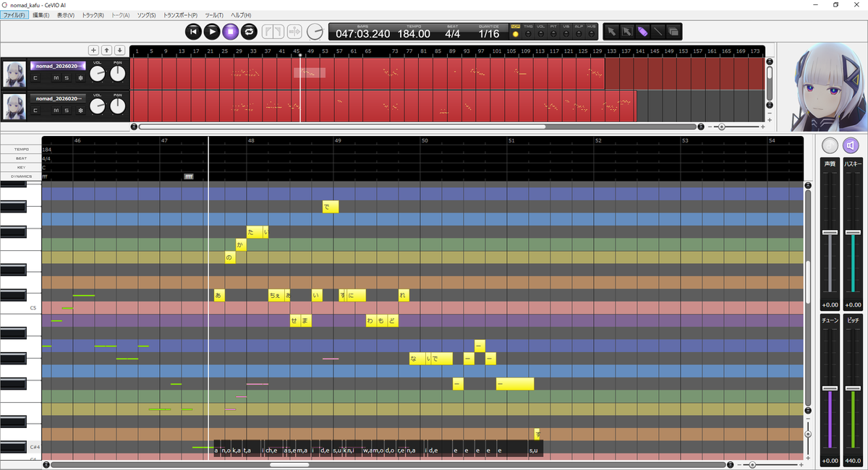Select the VOL edit mode
This screenshot has width=868, height=470.
541,34
